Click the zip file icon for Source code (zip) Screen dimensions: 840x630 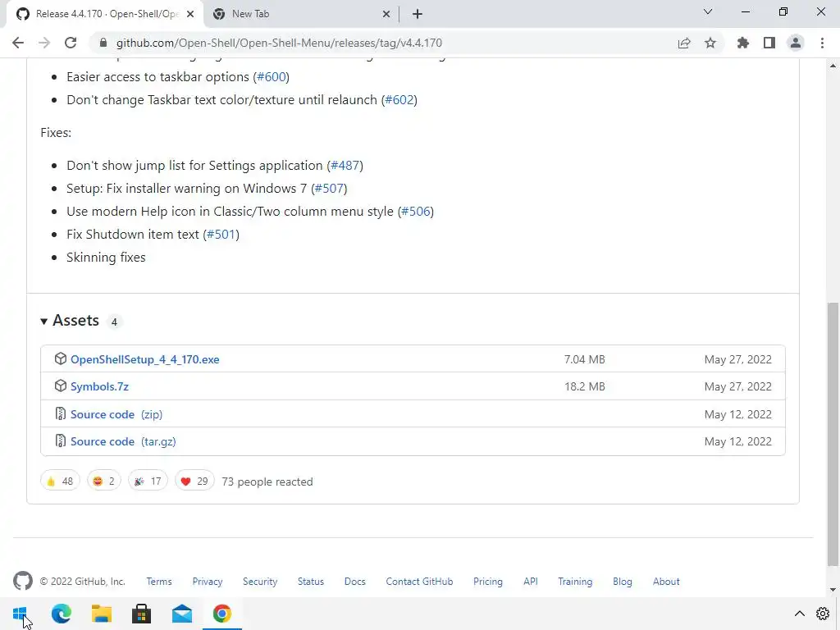pyautogui.click(x=61, y=413)
